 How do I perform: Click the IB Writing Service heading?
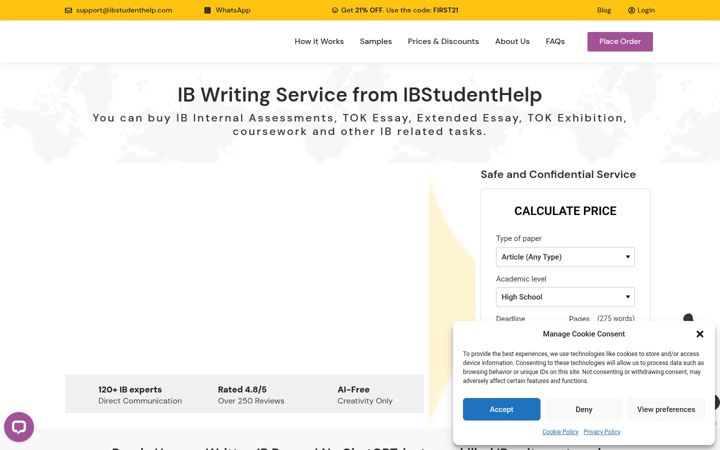[x=360, y=95]
